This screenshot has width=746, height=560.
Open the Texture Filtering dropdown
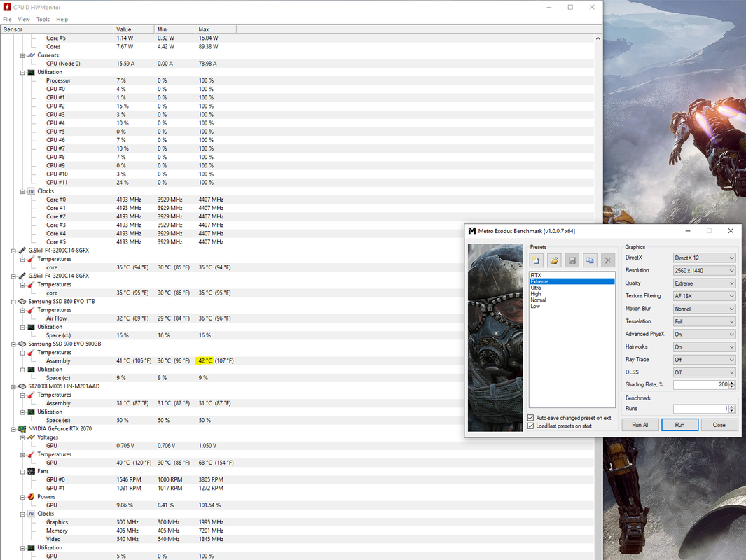pos(704,295)
